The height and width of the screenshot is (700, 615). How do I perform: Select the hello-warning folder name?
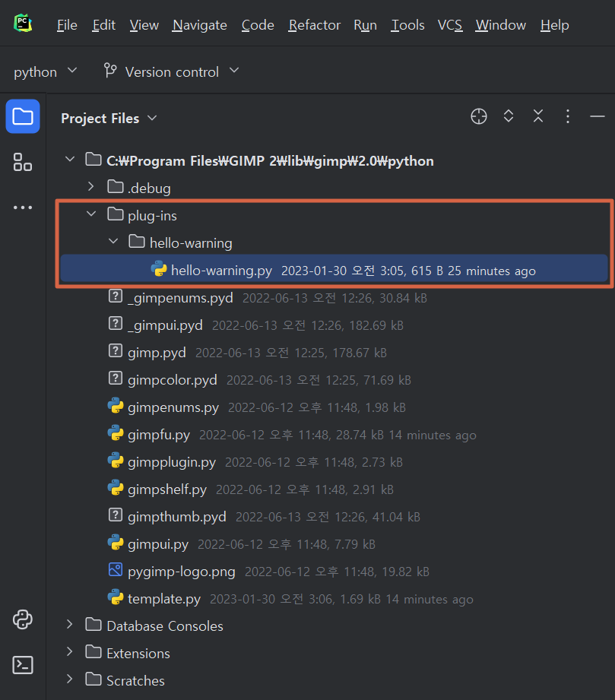click(191, 243)
